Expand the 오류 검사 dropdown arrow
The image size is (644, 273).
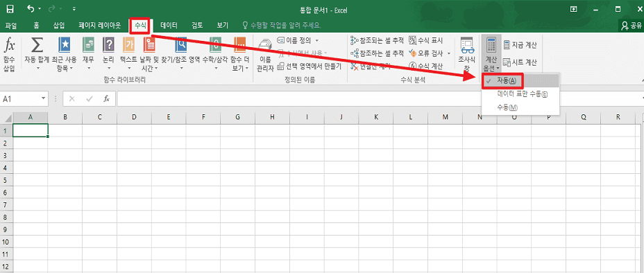point(449,53)
